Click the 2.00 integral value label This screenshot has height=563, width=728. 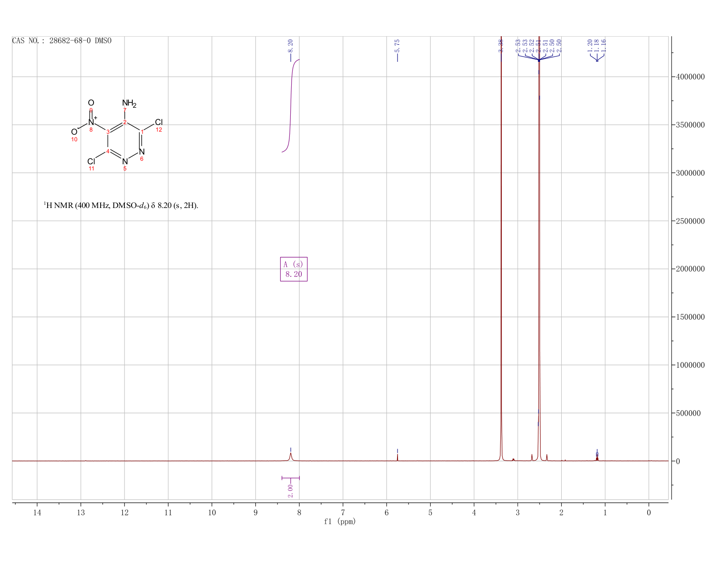coord(290,491)
